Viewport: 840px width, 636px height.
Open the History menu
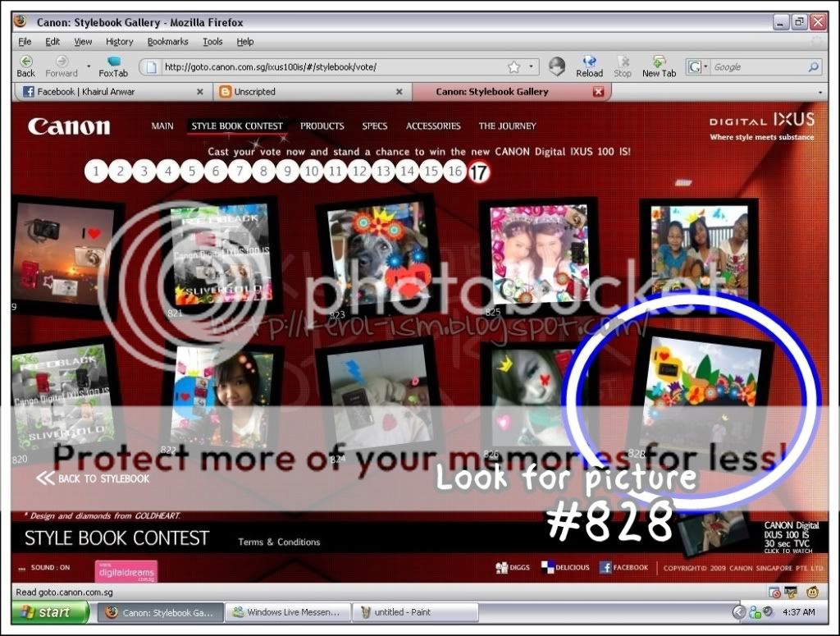click(x=120, y=42)
